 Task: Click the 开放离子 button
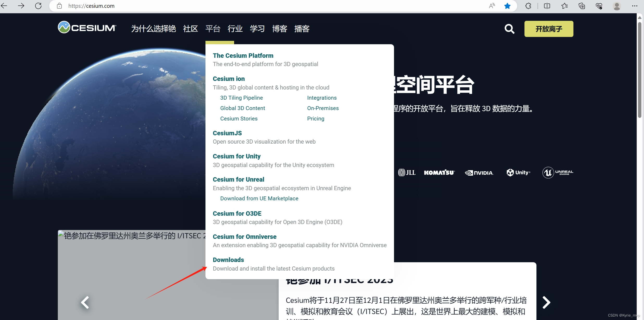click(548, 29)
